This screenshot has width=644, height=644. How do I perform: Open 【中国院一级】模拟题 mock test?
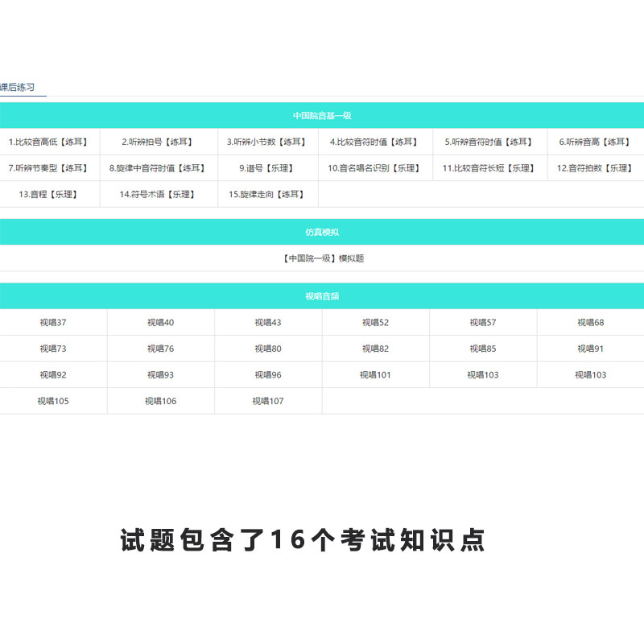tap(324, 258)
